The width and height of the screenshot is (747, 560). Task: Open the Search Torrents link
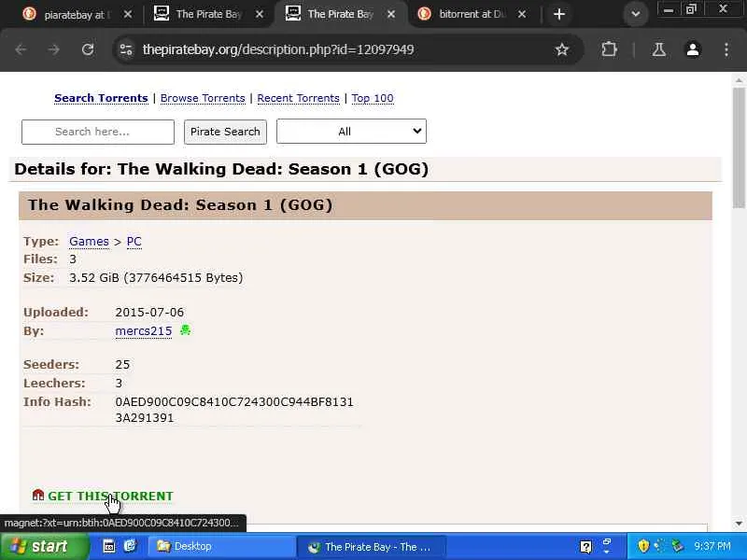[x=101, y=98]
